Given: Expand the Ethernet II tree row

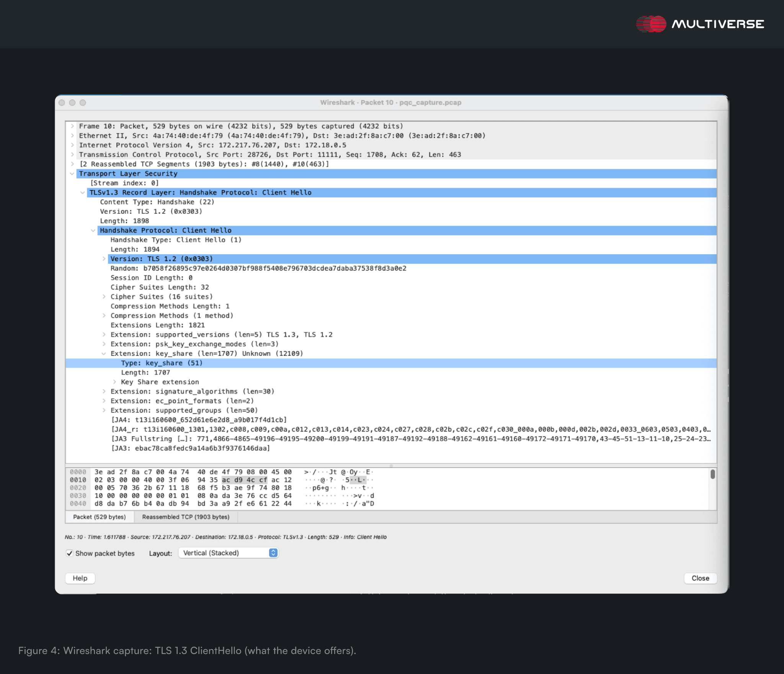Looking at the screenshot, I should [72, 136].
